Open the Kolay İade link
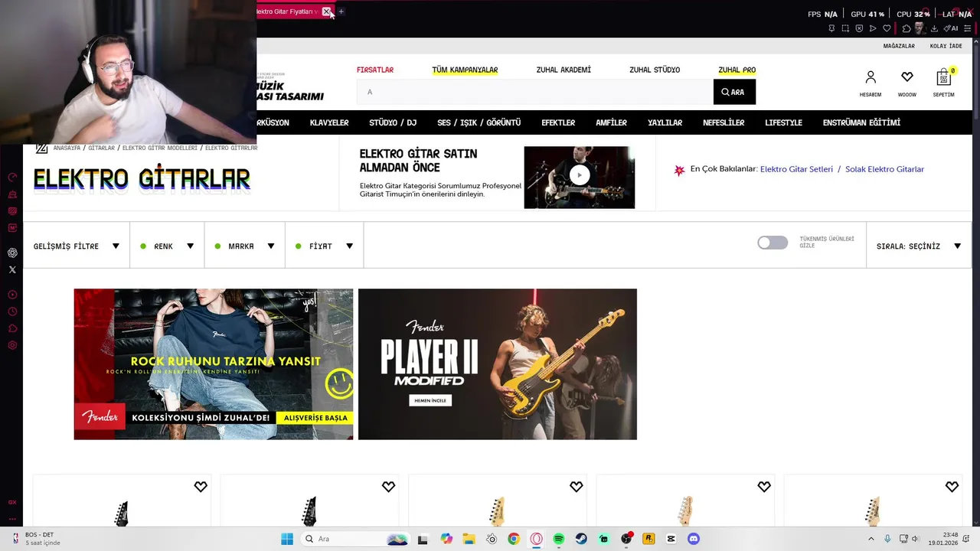980x551 pixels. (x=946, y=46)
